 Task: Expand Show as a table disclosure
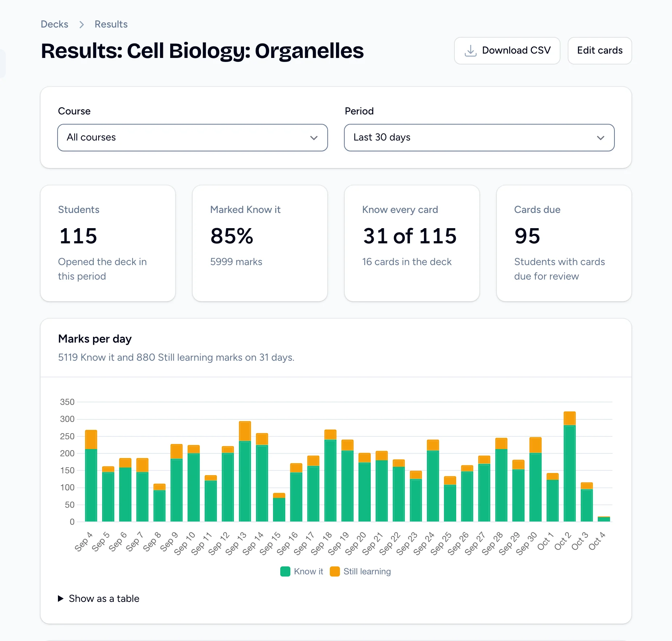pyautogui.click(x=99, y=599)
